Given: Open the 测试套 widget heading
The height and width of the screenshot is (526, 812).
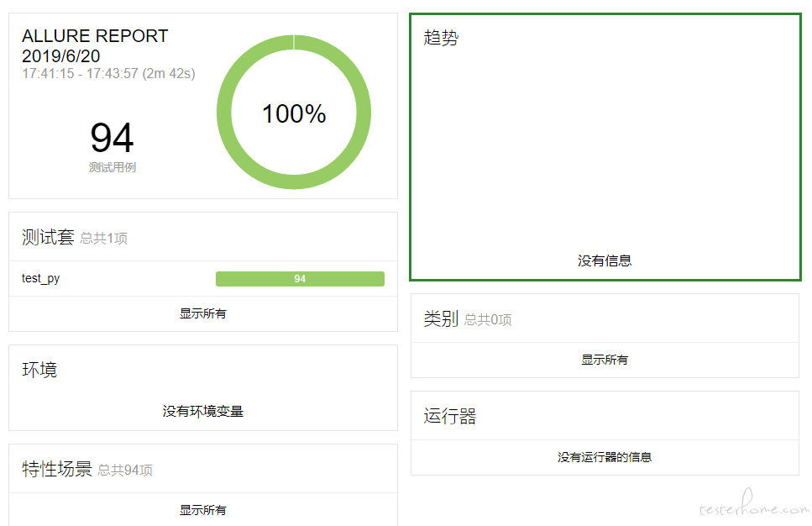Looking at the screenshot, I should click(x=48, y=237).
